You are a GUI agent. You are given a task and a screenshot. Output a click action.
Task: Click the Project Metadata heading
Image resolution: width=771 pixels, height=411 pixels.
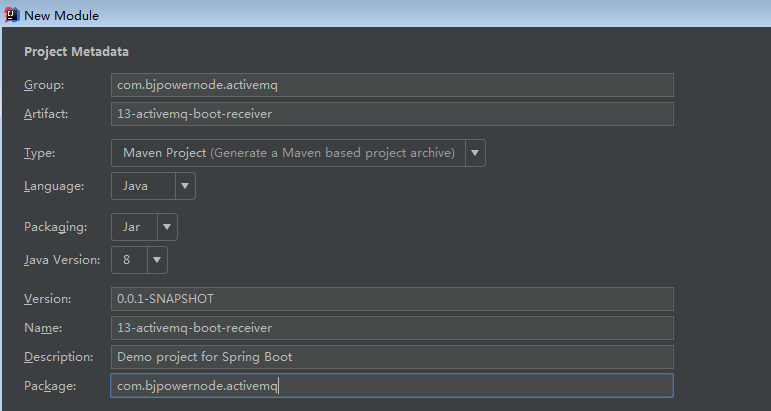76,51
